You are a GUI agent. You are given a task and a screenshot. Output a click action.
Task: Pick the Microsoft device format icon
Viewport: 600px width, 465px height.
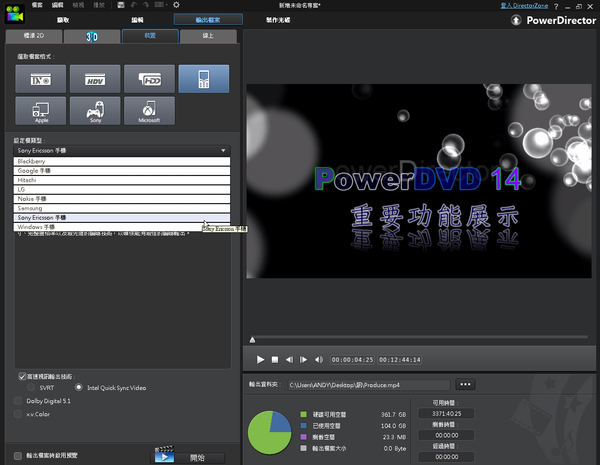tap(150, 110)
